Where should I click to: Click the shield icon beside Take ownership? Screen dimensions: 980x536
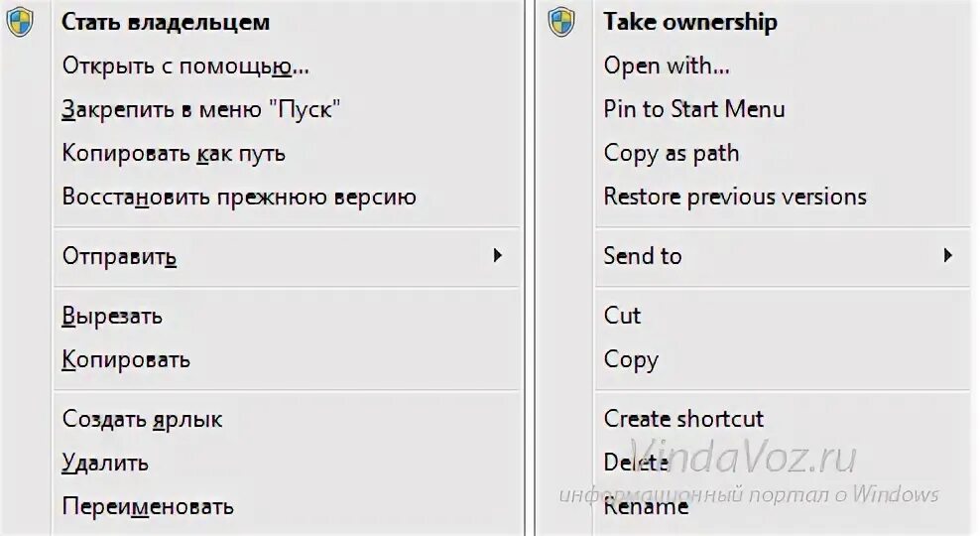pyautogui.click(x=560, y=22)
